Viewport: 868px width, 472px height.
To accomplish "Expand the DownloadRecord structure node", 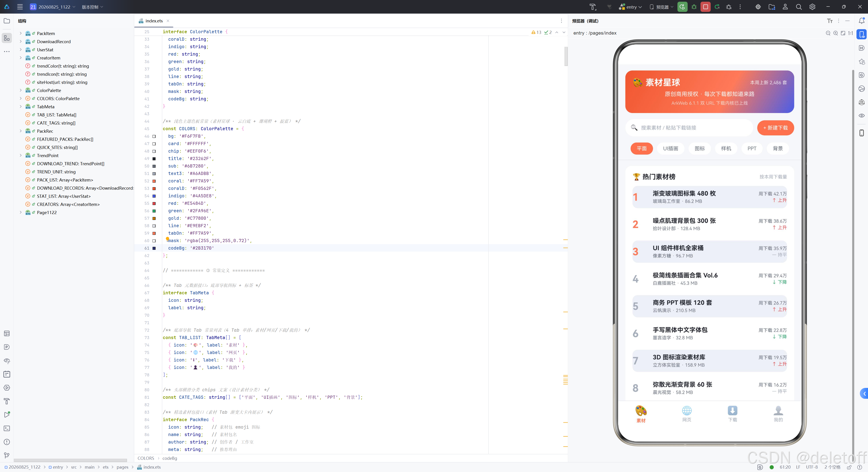I will pyautogui.click(x=21, y=41).
